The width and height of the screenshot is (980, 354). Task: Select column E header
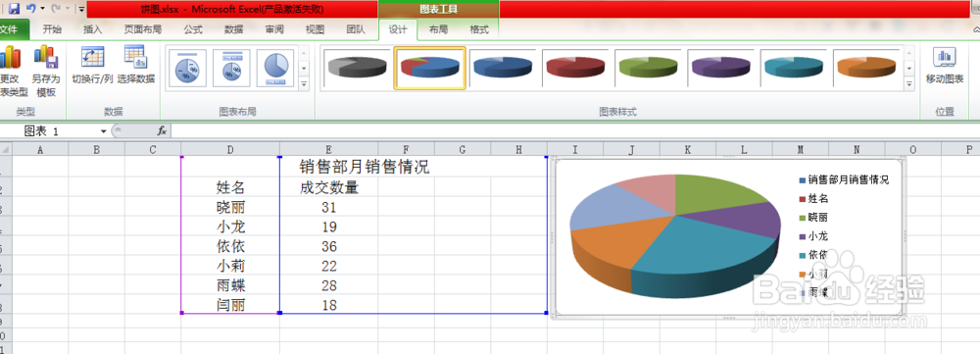[328, 149]
